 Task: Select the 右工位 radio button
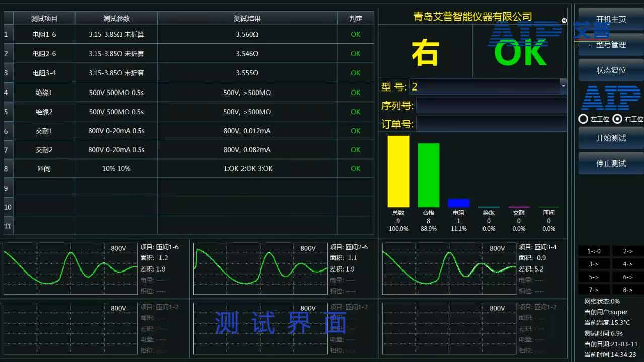(x=617, y=119)
